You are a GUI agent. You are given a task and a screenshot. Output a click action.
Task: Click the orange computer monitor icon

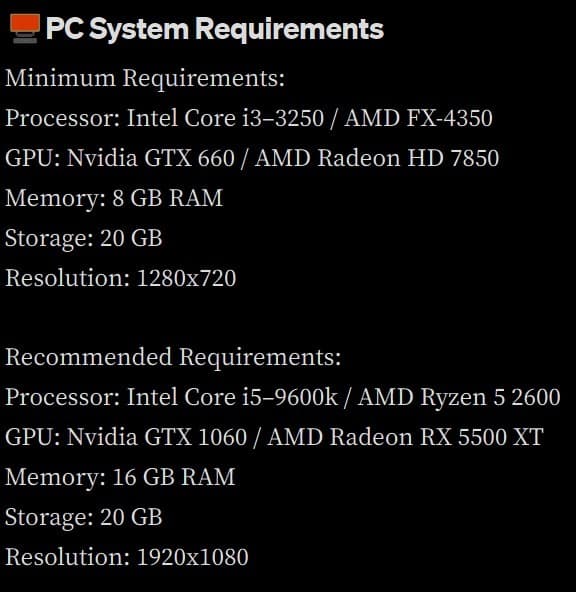(25, 29)
